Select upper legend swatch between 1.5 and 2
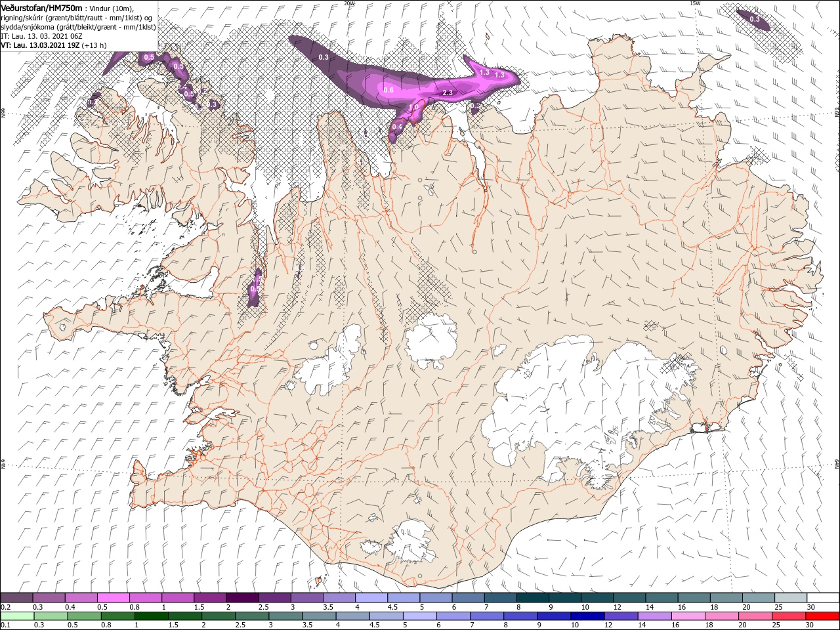 [x=210, y=597]
